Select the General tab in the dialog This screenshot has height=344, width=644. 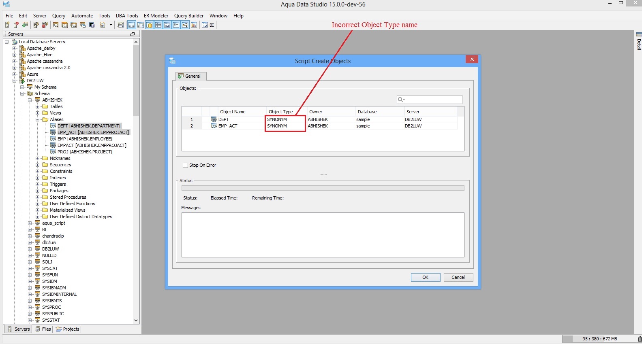tap(191, 76)
